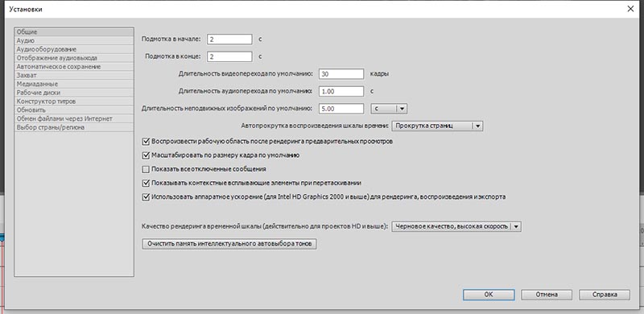Open the Конструктор титров category
Image resolution: width=644 pixels, height=314 pixels.
[x=74, y=101]
